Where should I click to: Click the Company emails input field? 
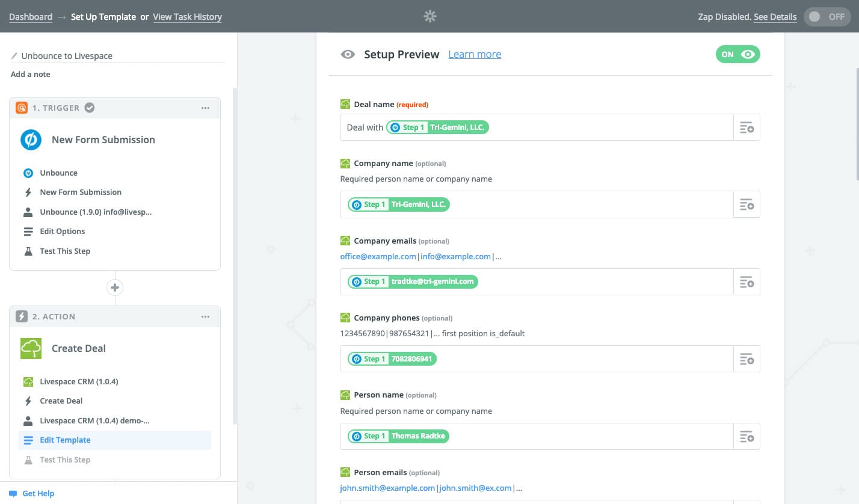click(x=537, y=281)
